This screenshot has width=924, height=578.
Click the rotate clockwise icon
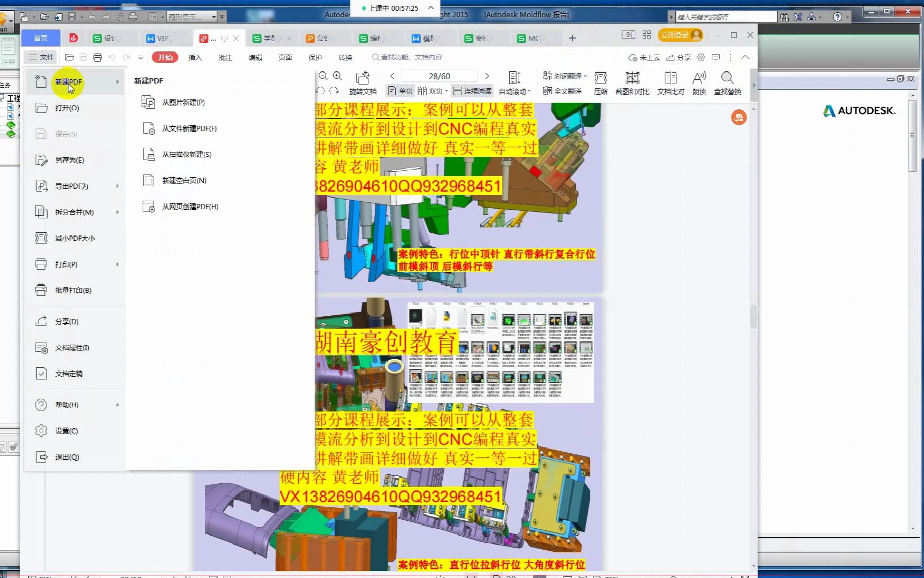334,91
